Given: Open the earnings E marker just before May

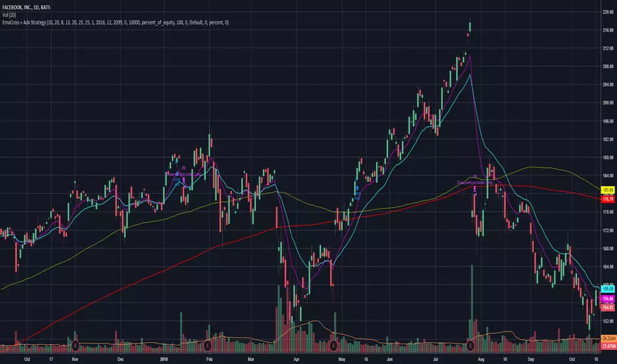Looking at the screenshot, I should tap(333, 346).
